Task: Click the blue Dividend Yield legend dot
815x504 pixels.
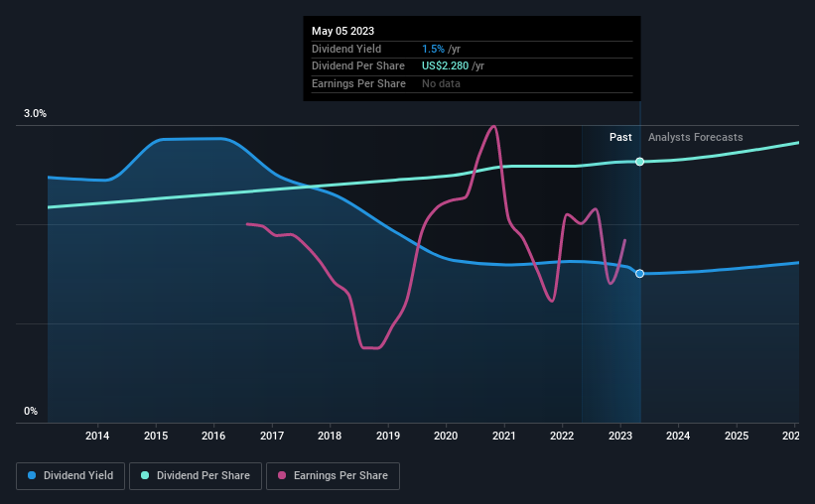Action: coord(32,475)
